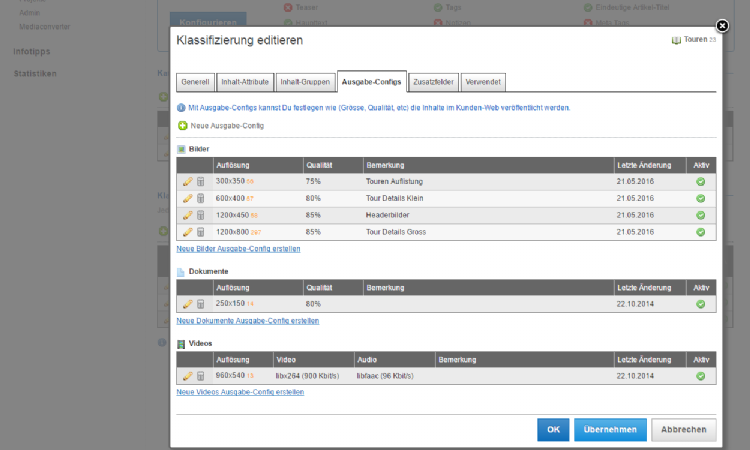750x450 pixels.
Task: Open the Zusatzfelder tab
Action: tap(433, 81)
